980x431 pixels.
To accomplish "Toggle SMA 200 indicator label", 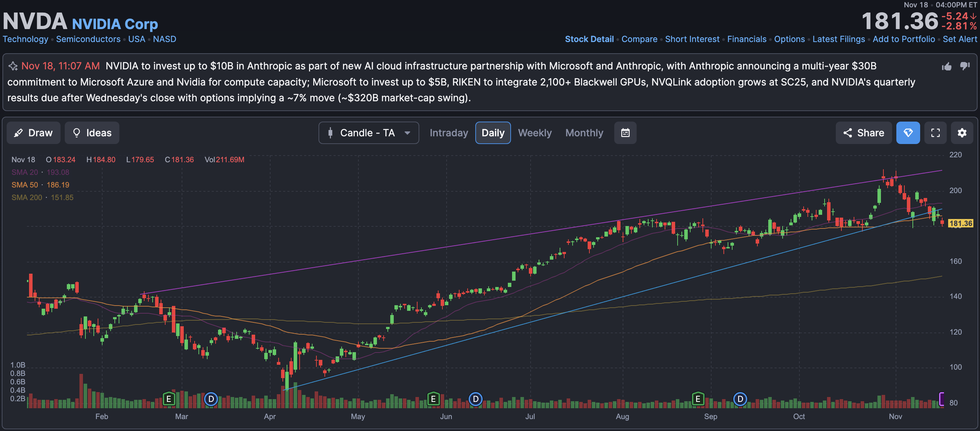I will click(x=27, y=197).
